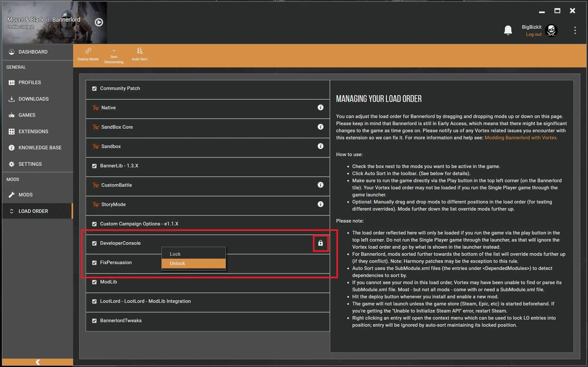Open the three-dot more options menu
This screenshot has width=588, height=367.
pos(575,30)
